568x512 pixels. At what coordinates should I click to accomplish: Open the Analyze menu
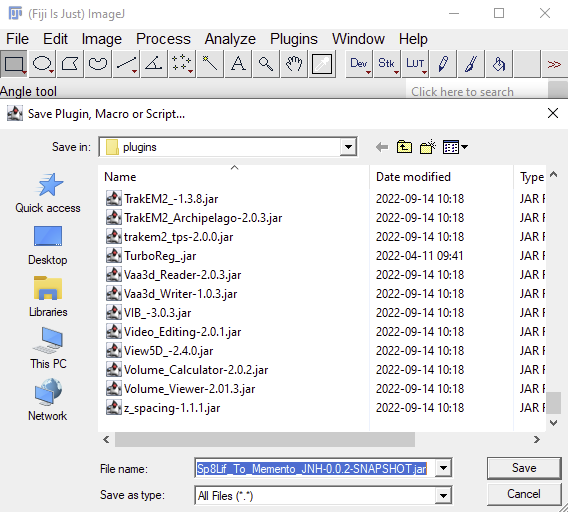click(230, 39)
